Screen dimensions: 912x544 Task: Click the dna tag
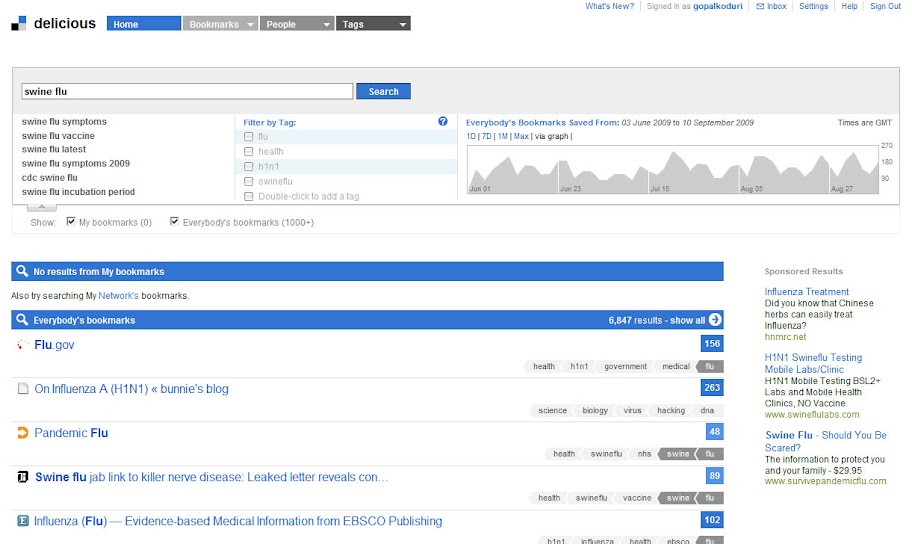click(707, 410)
